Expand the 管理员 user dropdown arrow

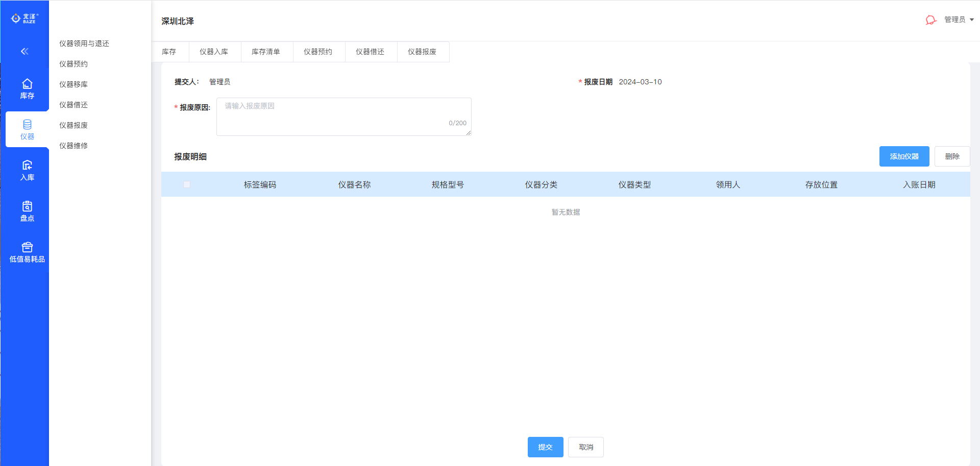[x=972, y=20]
